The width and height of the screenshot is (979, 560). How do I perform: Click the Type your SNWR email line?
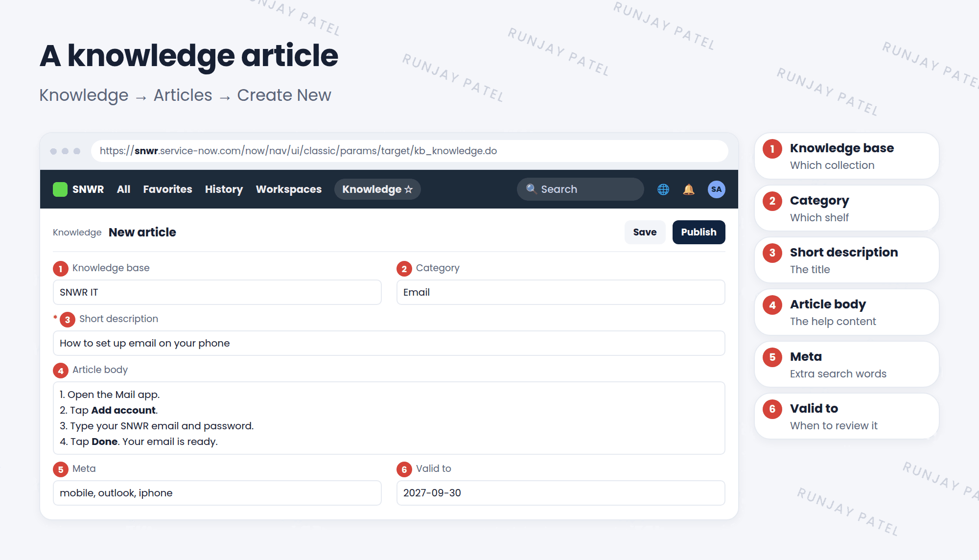(157, 426)
